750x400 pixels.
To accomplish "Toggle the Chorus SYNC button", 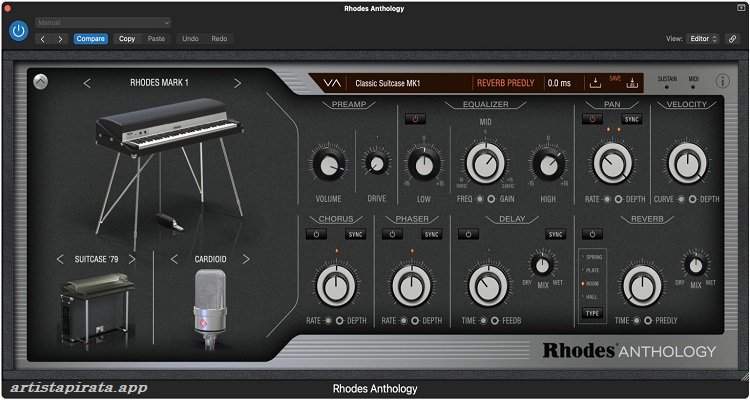I will click(355, 234).
